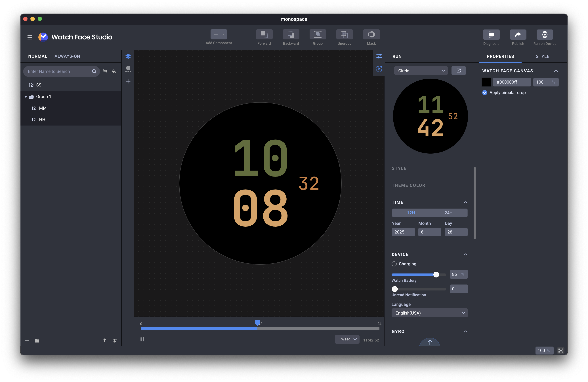The image size is (588, 382).
Task: Click the paint bucket filter icon
Action: (114, 71)
